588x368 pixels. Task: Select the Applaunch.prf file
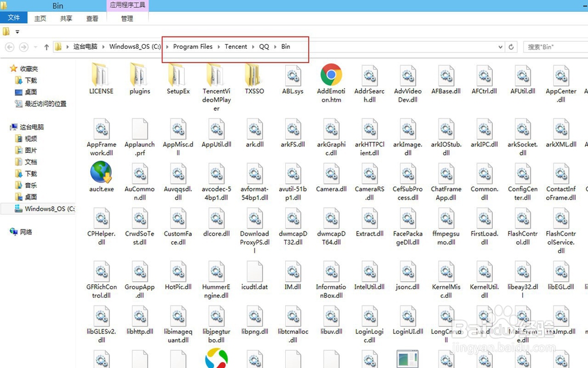[139, 137]
